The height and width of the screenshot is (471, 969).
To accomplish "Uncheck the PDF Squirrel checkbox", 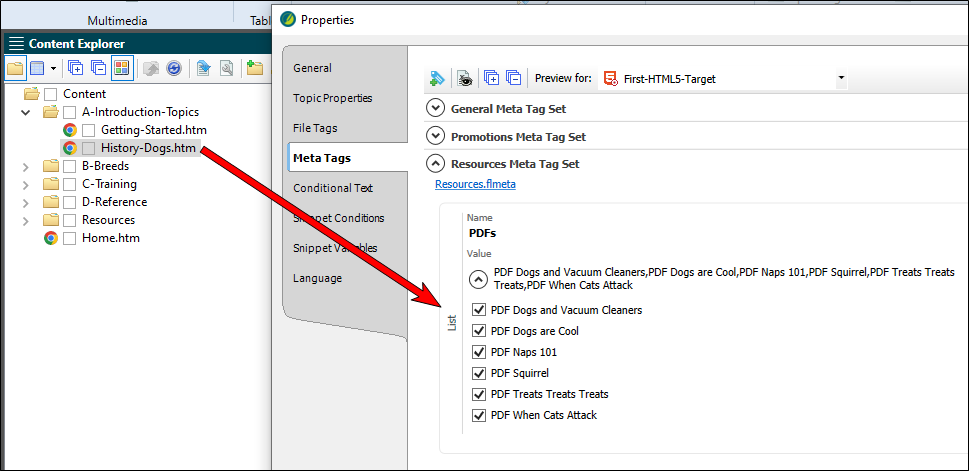I will 478,373.
